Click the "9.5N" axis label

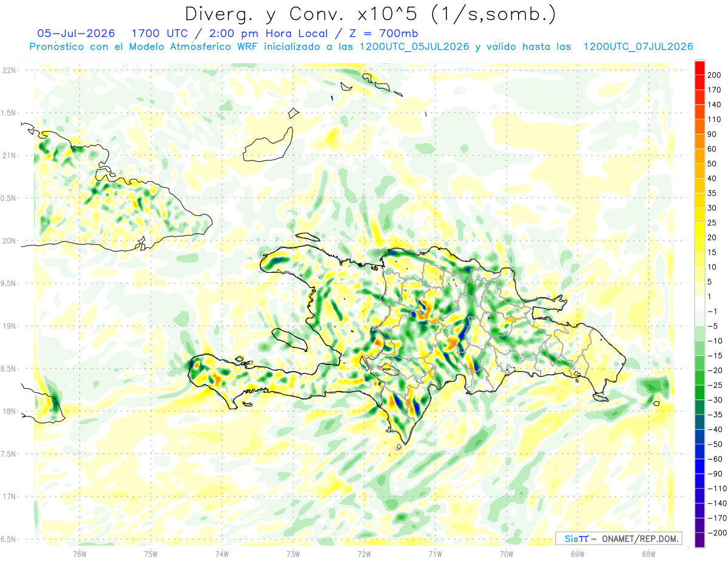click(x=8, y=283)
